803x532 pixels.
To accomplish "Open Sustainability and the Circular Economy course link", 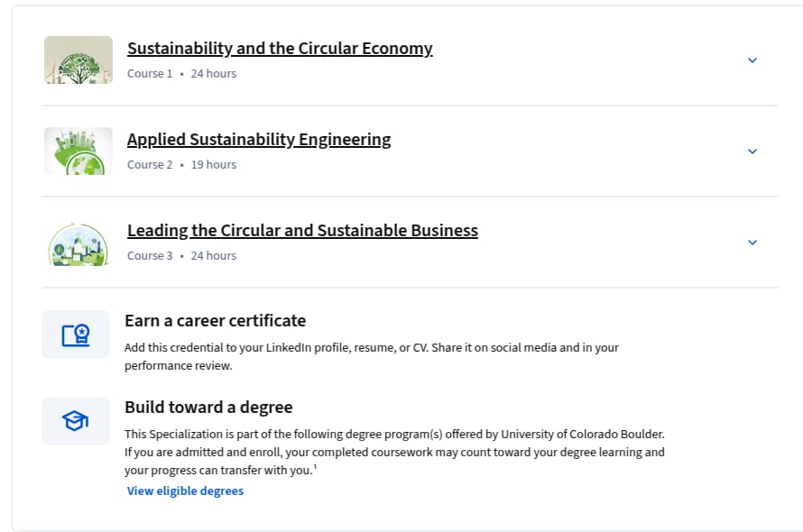I will (x=280, y=48).
